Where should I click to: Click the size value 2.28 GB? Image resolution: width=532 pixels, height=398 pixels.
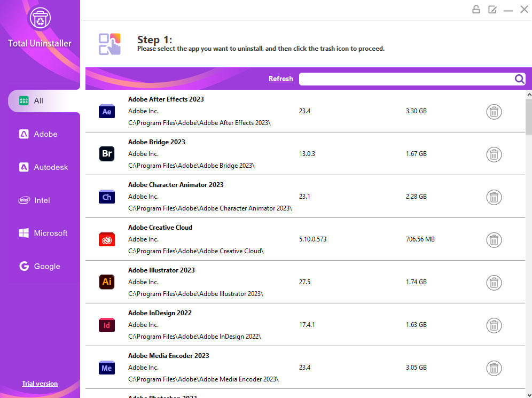[x=416, y=197]
